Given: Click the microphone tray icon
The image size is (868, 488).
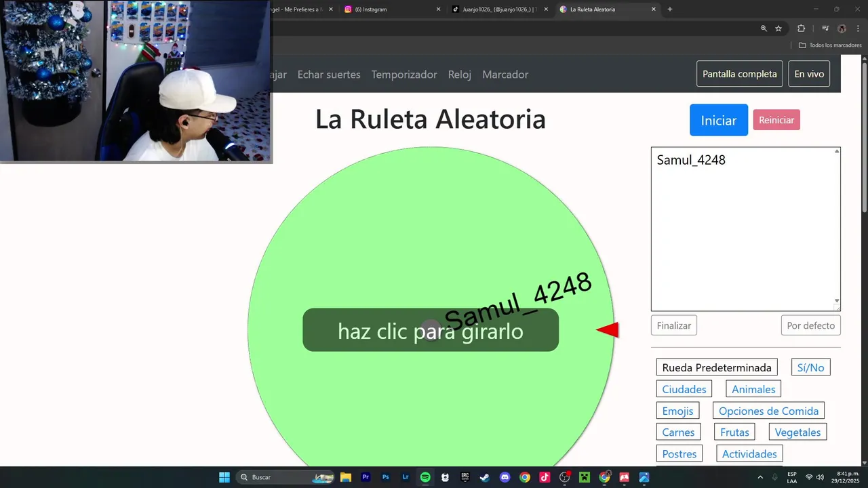Looking at the screenshot, I should 774,477.
